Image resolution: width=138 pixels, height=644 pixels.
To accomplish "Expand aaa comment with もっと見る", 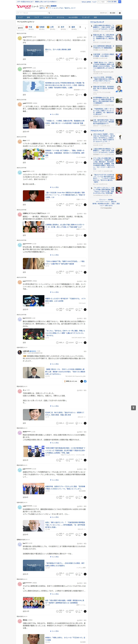I will click(54, 187).
